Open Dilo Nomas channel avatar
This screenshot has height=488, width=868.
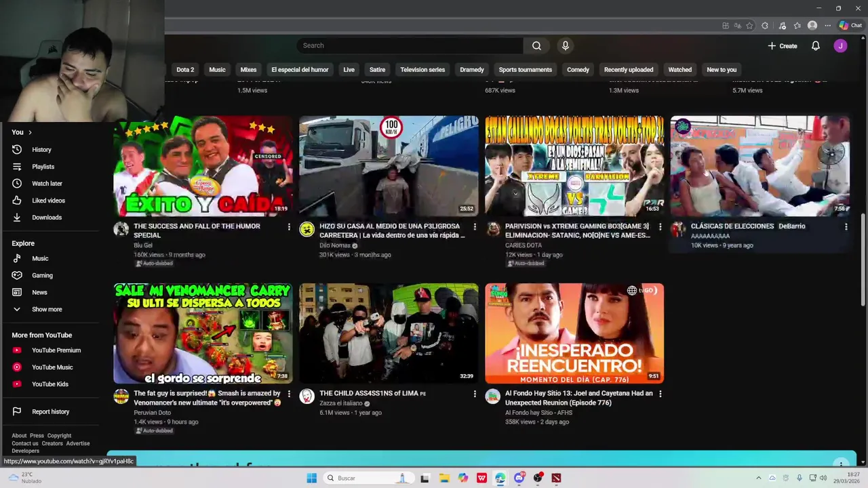pos(307,229)
